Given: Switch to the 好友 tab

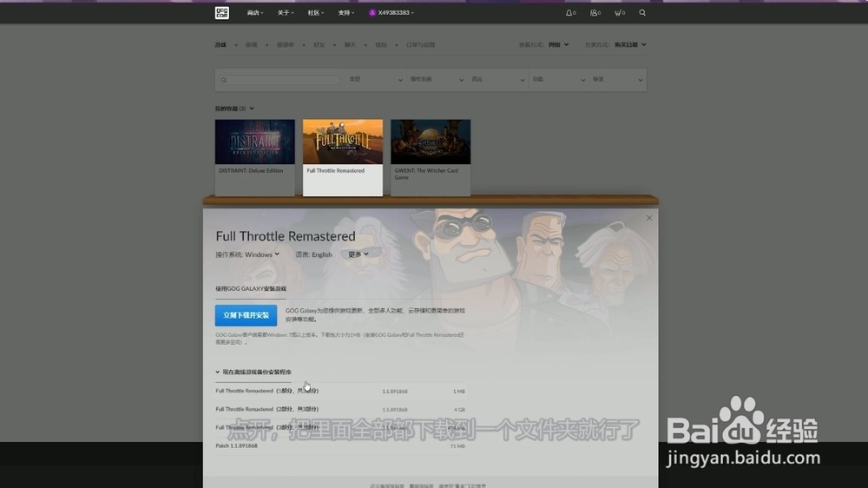Looking at the screenshot, I should (319, 45).
